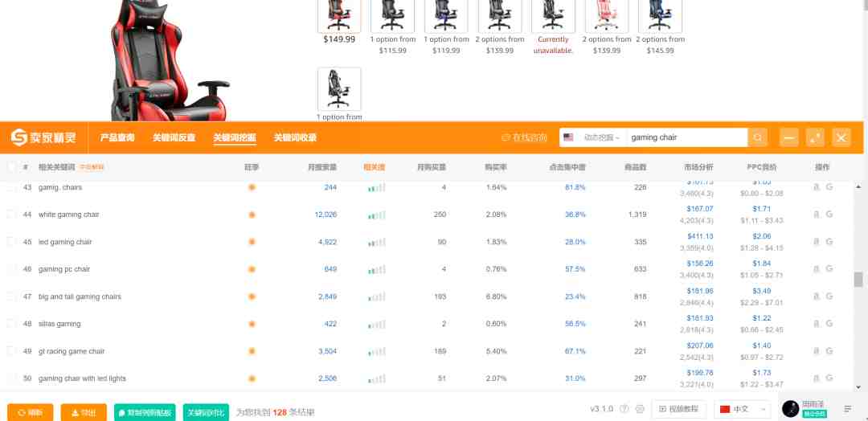Click the magnifier search button
Image resolution: width=868 pixels, height=421 pixels.
757,137
